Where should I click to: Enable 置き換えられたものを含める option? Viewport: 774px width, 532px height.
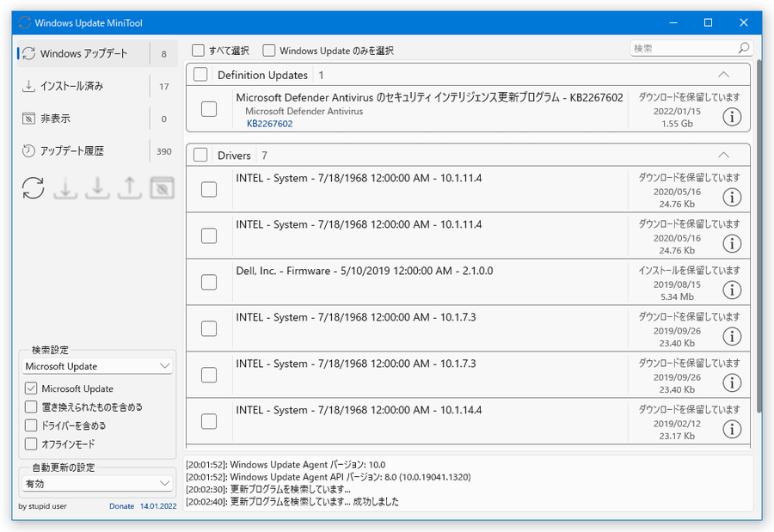pyautogui.click(x=31, y=407)
